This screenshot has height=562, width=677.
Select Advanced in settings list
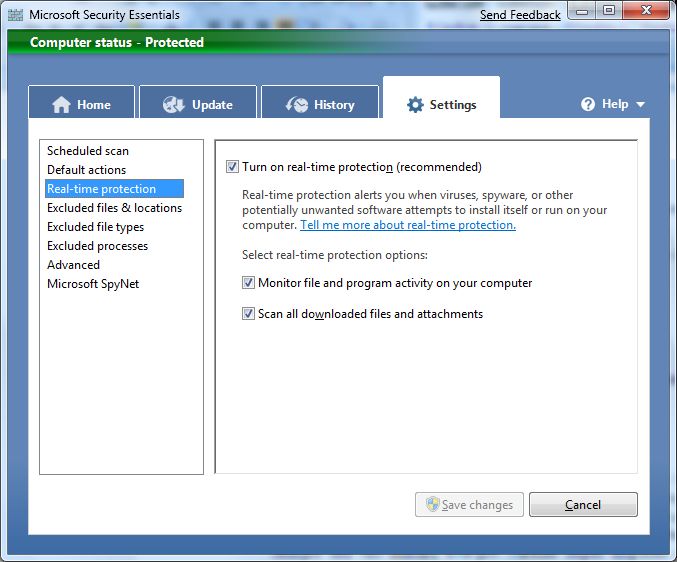(x=73, y=265)
